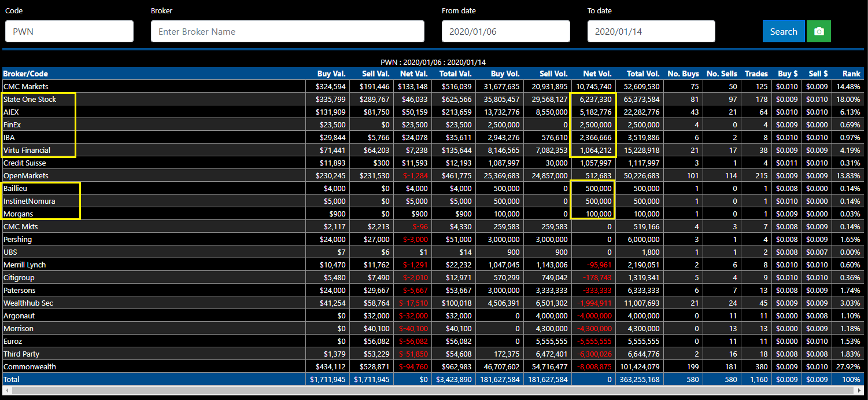Click the horizontal scrollbar under the table
This screenshot has height=400, width=868.
(434, 391)
